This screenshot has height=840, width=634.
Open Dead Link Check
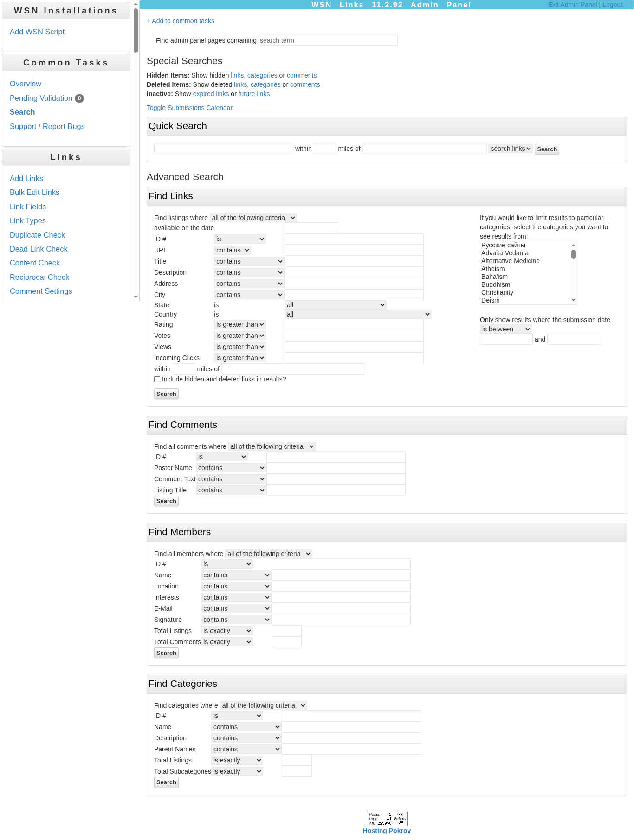point(39,249)
